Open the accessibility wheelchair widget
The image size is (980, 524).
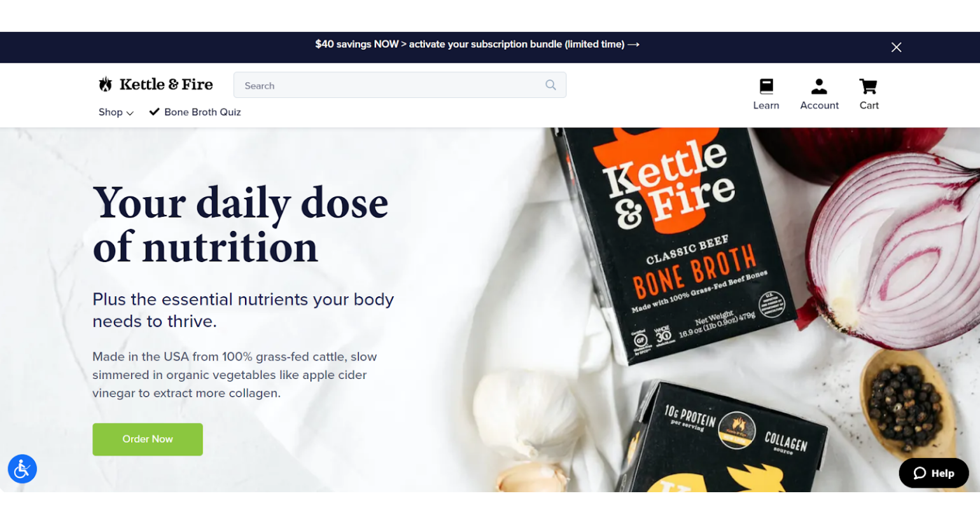(x=22, y=469)
